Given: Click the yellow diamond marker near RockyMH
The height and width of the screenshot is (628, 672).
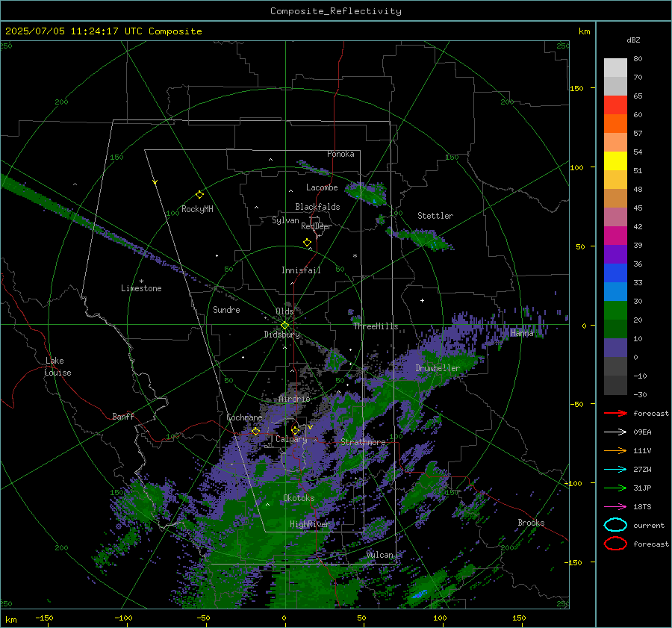Looking at the screenshot, I should [199, 195].
